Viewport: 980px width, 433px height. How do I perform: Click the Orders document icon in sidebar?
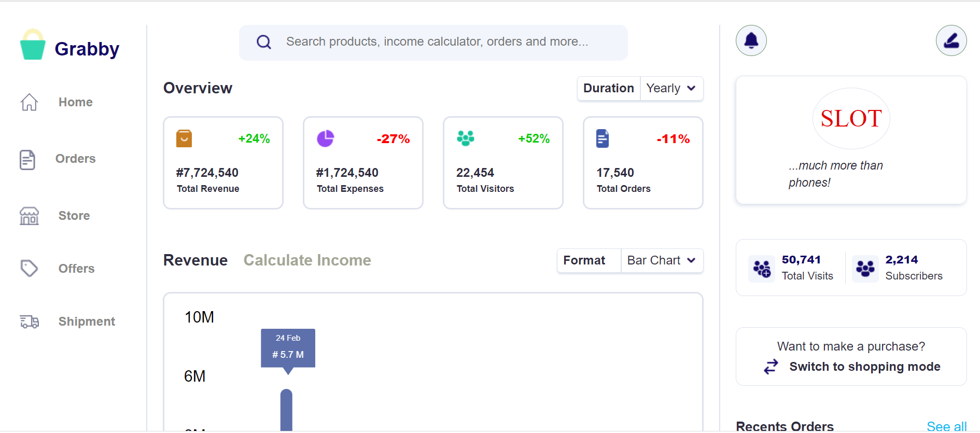(27, 160)
